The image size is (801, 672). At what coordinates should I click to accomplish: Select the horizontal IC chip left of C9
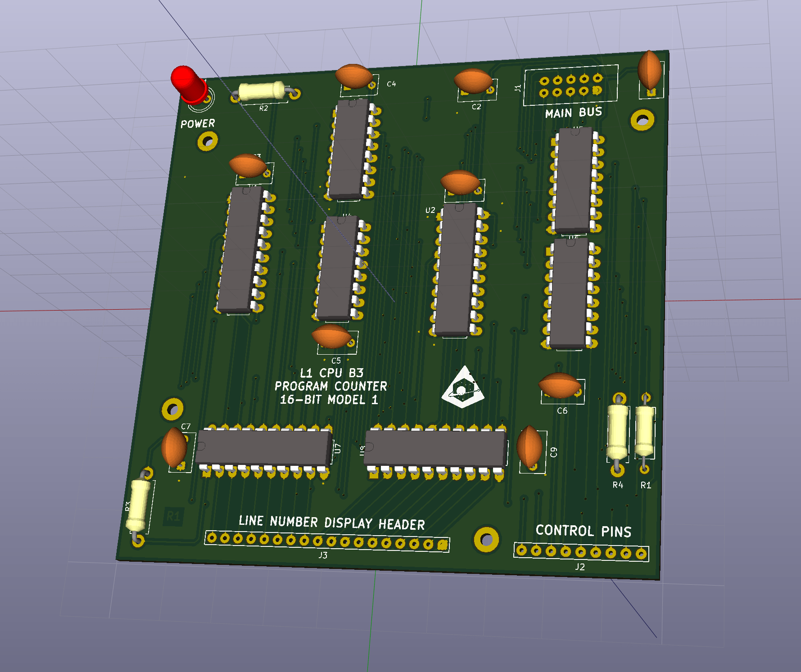pos(435,451)
